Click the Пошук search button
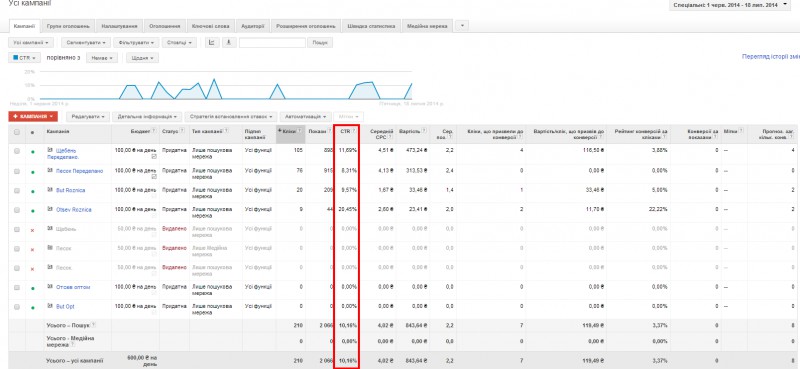The image size is (800, 369). pyautogui.click(x=320, y=42)
